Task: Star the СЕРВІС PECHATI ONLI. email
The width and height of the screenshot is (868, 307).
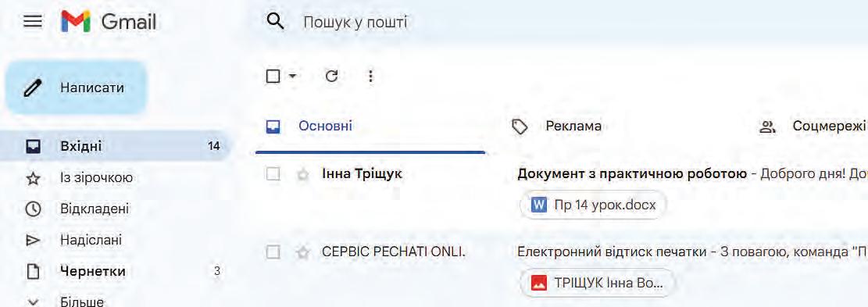Action: tap(302, 253)
